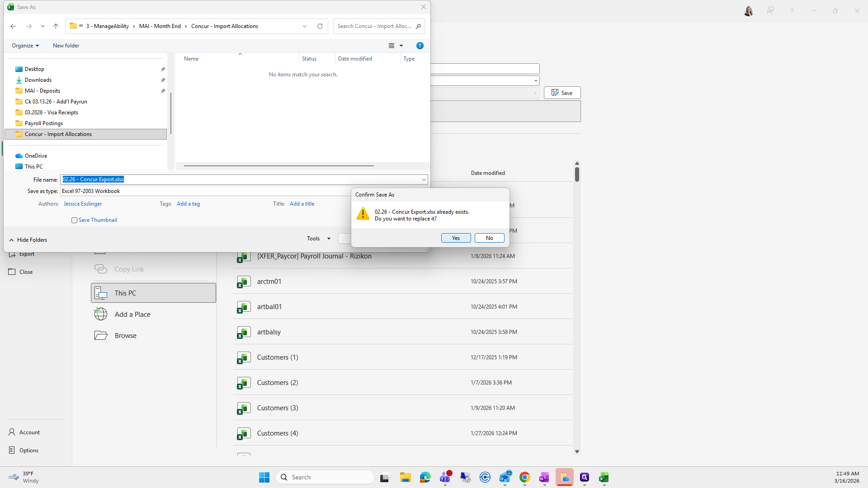Go up one folder level with the arrow icon
The height and width of the screenshot is (488, 868).
pos(56,26)
